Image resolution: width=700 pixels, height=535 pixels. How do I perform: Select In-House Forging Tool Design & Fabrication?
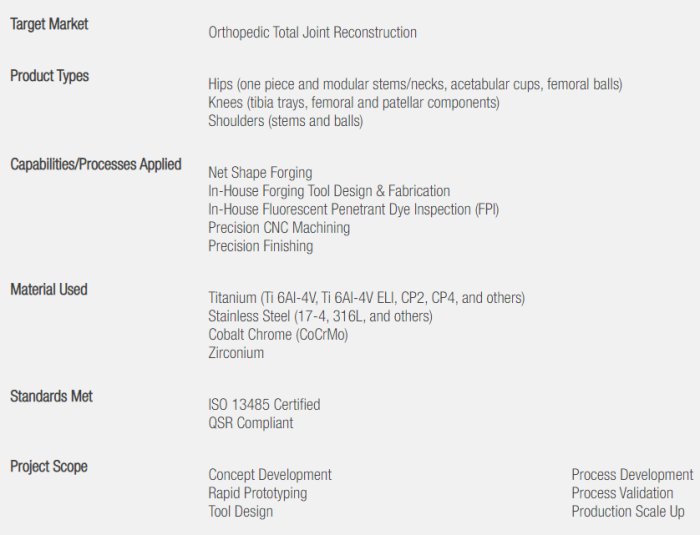point(329,191)
